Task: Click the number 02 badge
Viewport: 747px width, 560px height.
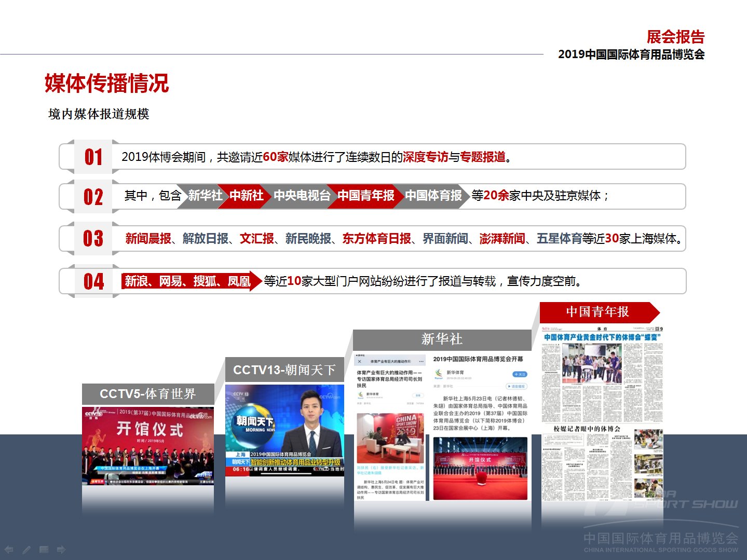Action: click(x=93, y=197)
